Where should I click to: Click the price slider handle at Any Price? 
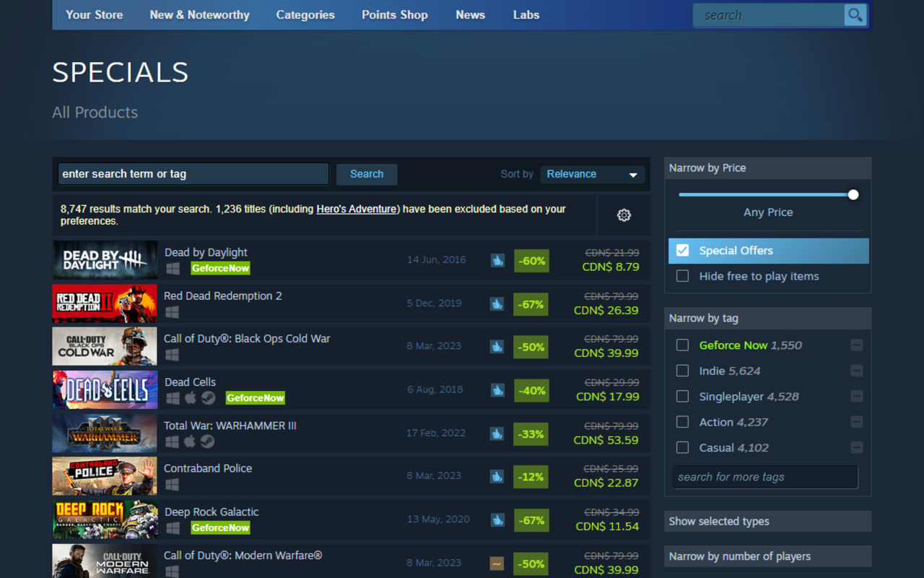853,194
